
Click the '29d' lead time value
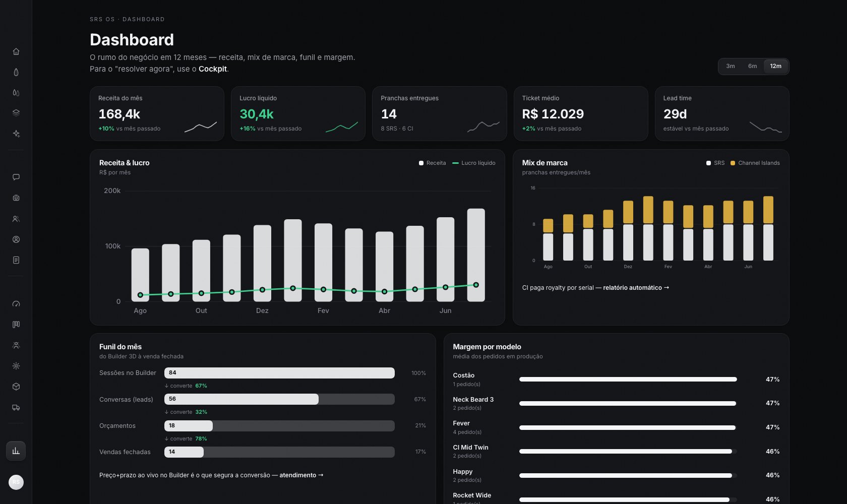[675, 114]
